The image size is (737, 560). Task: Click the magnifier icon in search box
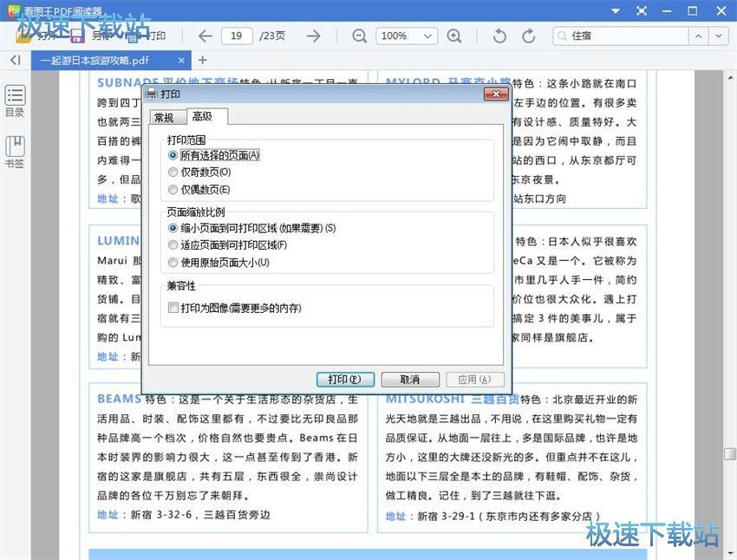tap(562, 36)
